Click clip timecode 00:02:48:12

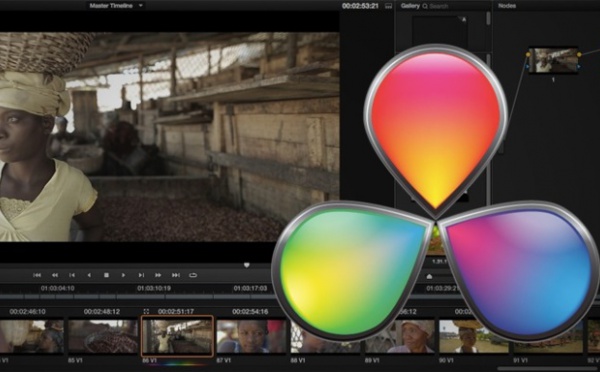(102, 312)
